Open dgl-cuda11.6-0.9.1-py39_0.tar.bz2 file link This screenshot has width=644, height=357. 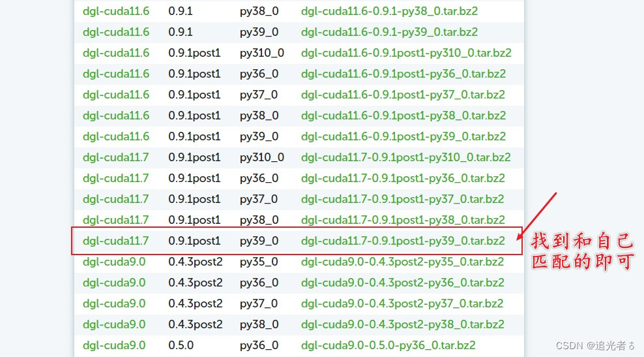click(389, 32)
